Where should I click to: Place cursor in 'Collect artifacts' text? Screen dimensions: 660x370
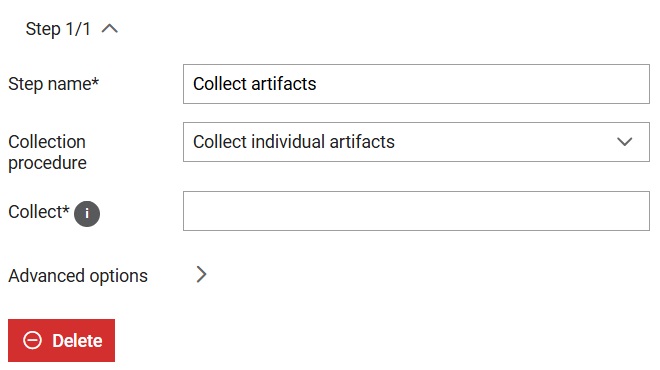tap(255, 84)
